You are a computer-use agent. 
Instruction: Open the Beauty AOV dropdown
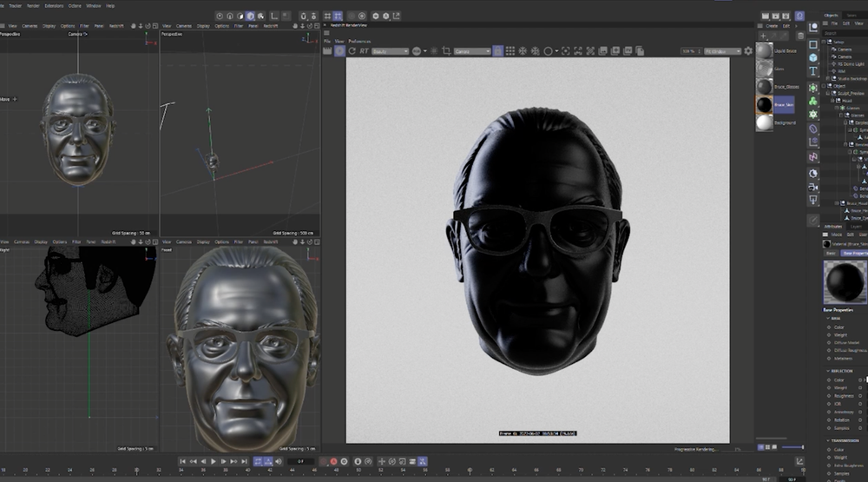pos(390,51)
